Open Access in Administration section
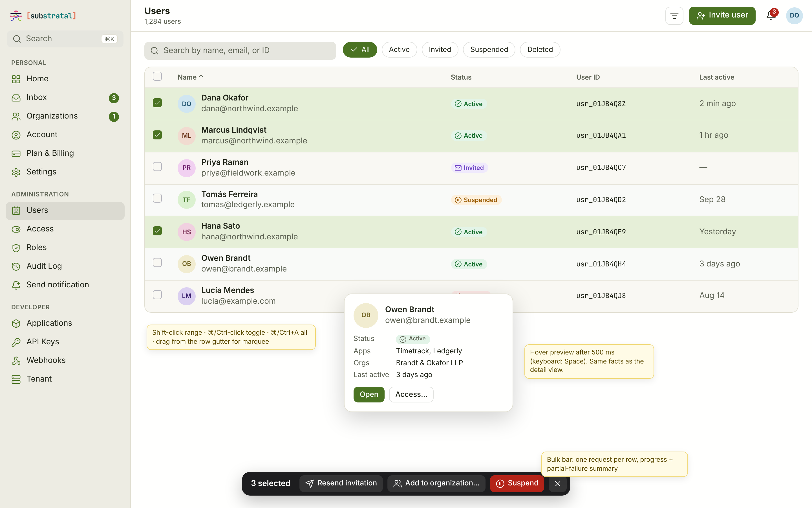This screenshot has width=812, height=508. (x=65, y=229)
